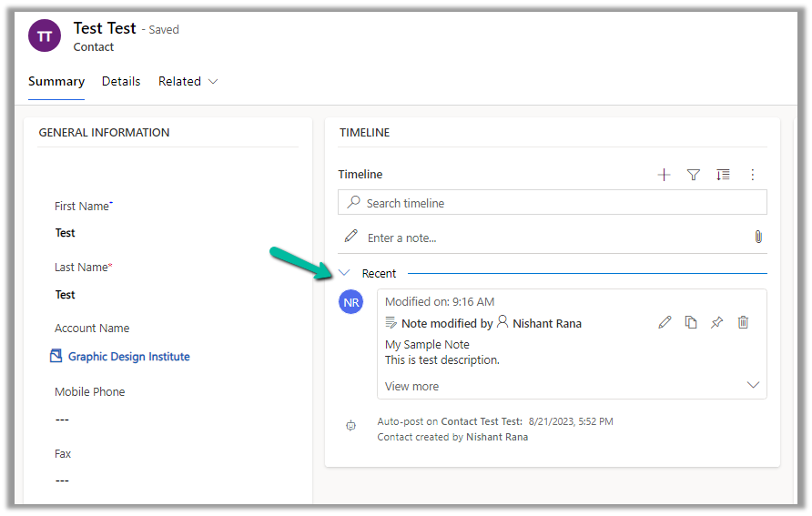Open the Graphic Design Institute account link

pyautogui.click(x=128, y=357)
